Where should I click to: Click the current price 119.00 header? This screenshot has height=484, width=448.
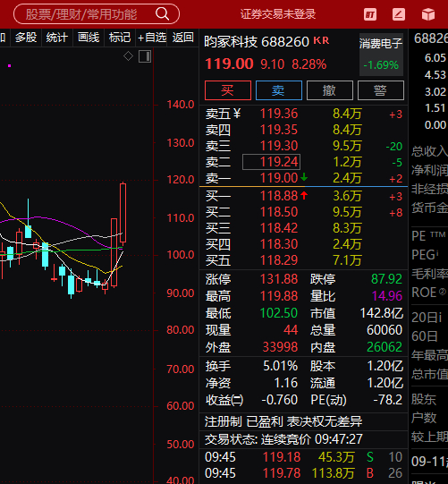229,64
